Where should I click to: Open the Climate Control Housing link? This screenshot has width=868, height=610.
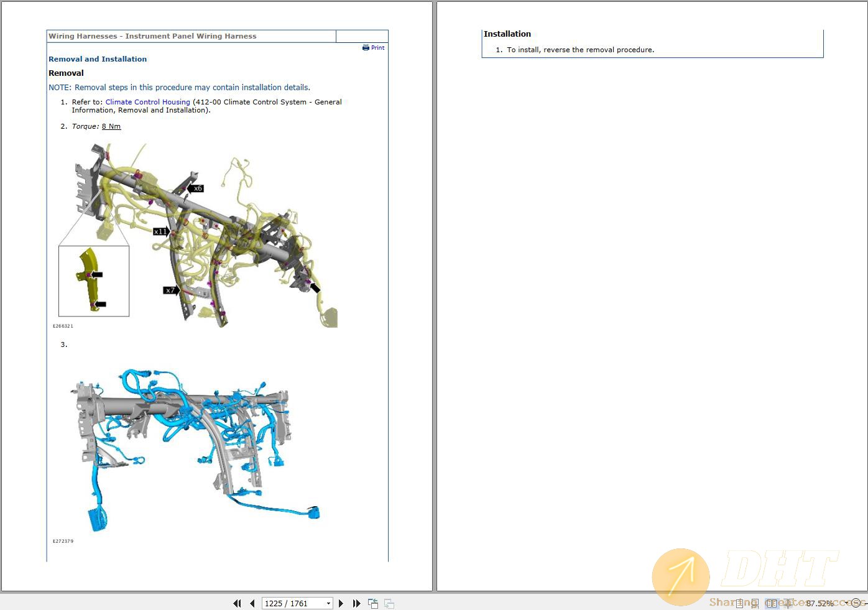147,102
